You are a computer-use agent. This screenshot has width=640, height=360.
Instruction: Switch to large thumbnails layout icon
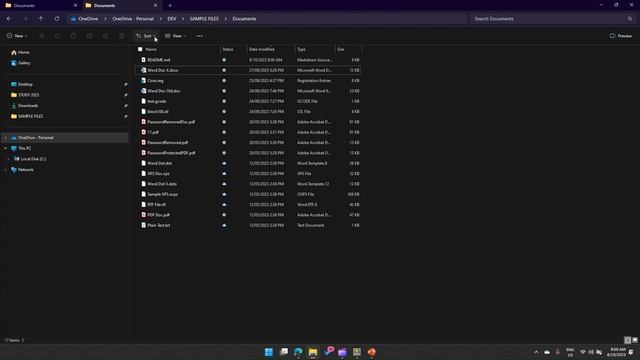coord(635,340)
